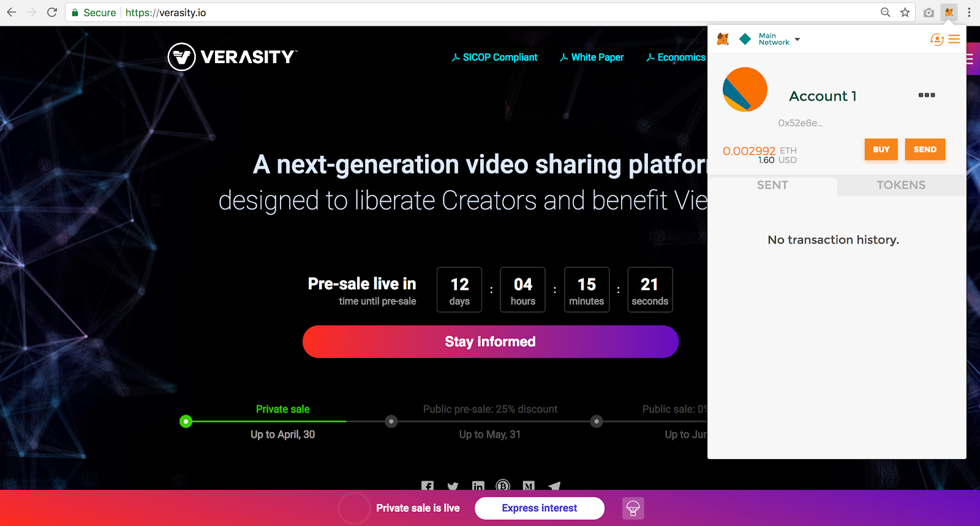The height and width of the screenshot is (526, 980).
Task: Click the 12 days countdown box
Action: pos(459,290)
